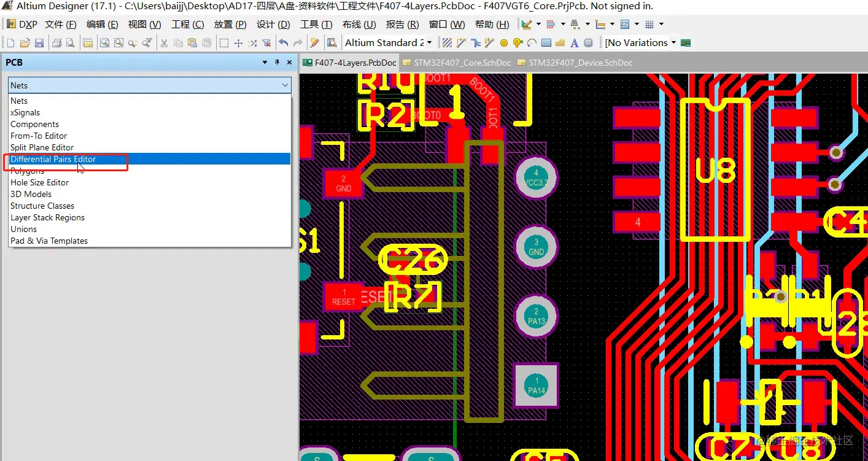868x461 pixels.
Task: Open the DXP menu
Action: coord(22,25)
